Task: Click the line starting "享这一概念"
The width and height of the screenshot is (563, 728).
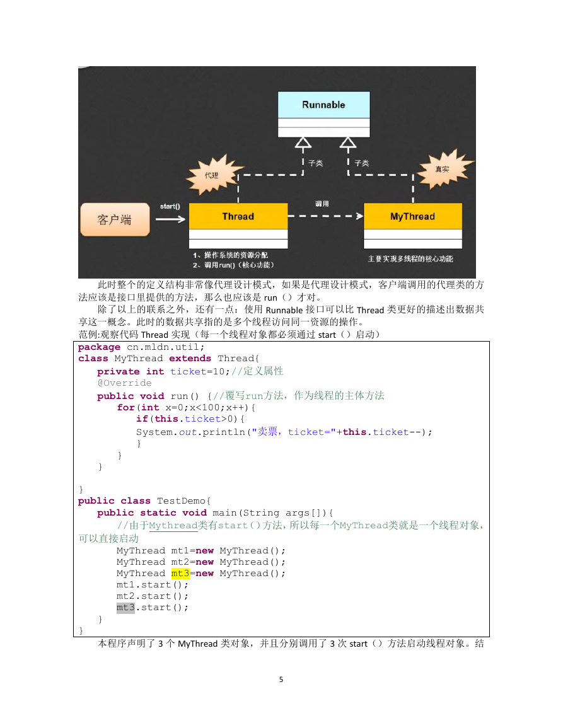Action: [223, 322]
